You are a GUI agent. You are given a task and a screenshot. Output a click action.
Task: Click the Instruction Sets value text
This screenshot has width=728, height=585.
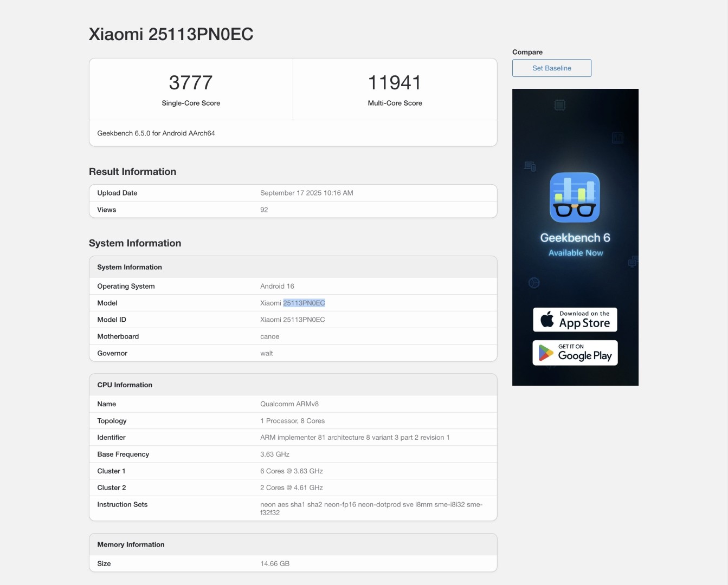coord(371,508)
